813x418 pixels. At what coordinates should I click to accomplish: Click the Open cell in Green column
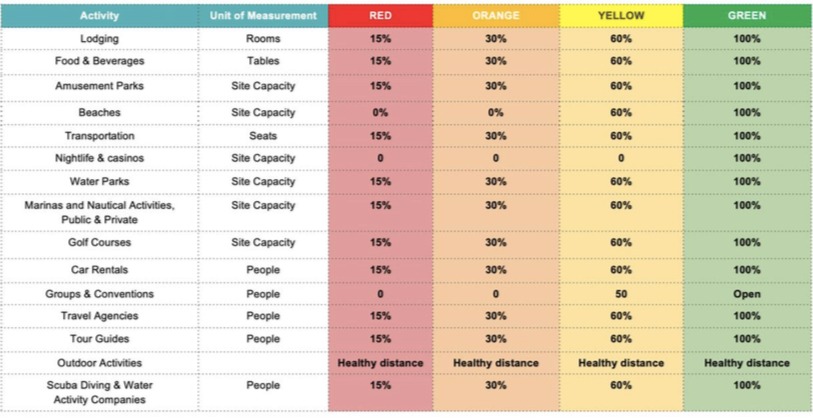(x=747, y=294)
